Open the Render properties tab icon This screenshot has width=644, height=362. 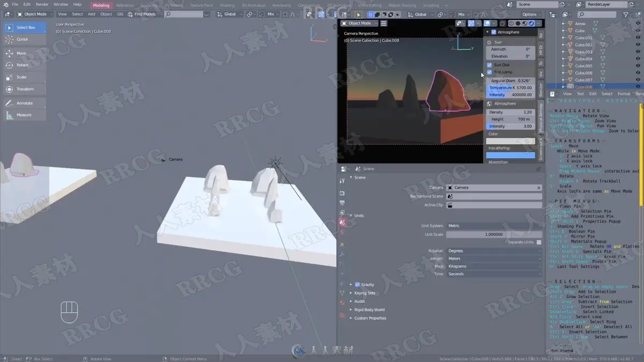click(342, 193)
